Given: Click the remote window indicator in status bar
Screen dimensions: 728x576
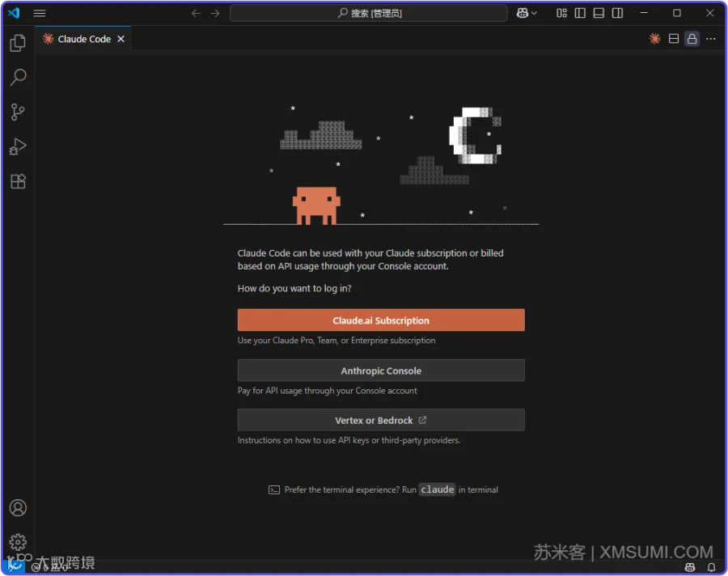Looking at the screenshot, I should pyautogui.click(x=14, y=565).
